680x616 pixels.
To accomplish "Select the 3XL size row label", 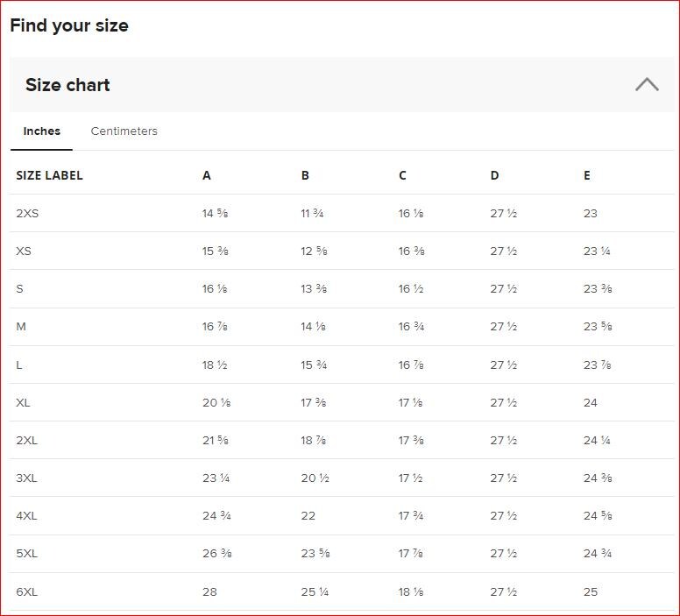I will tap(27, 478).
